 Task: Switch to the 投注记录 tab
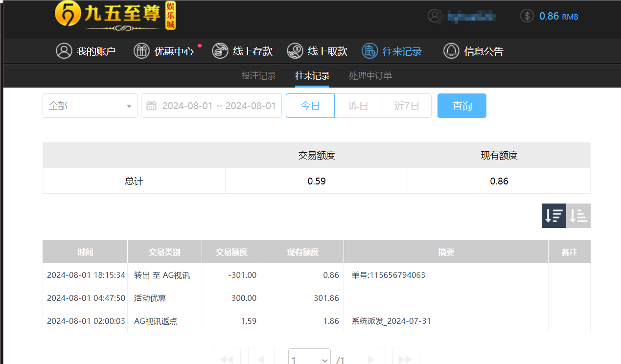pos(258,76)
